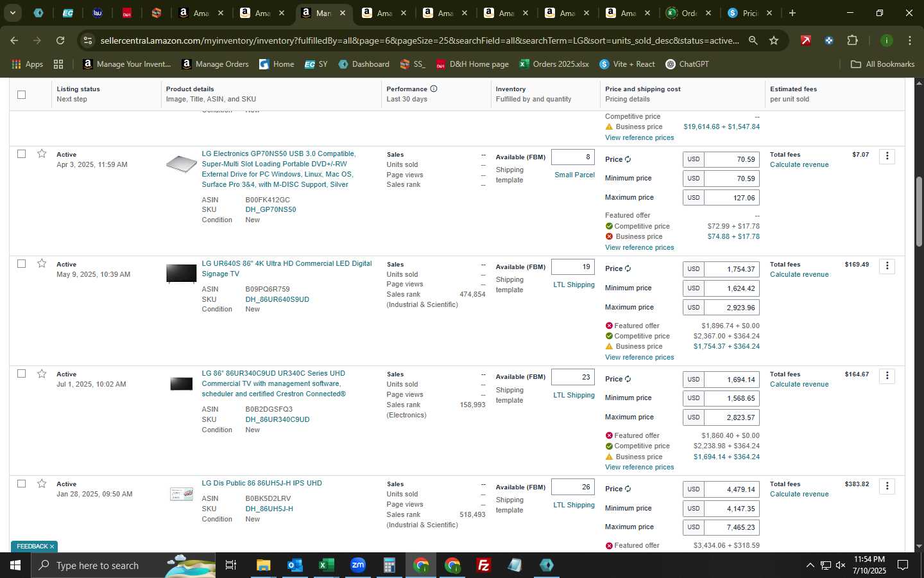The width and height of the screenshot is (924, 578).
Task: Open browser zoom magnifier icon
Action: [x=753, y=40]
